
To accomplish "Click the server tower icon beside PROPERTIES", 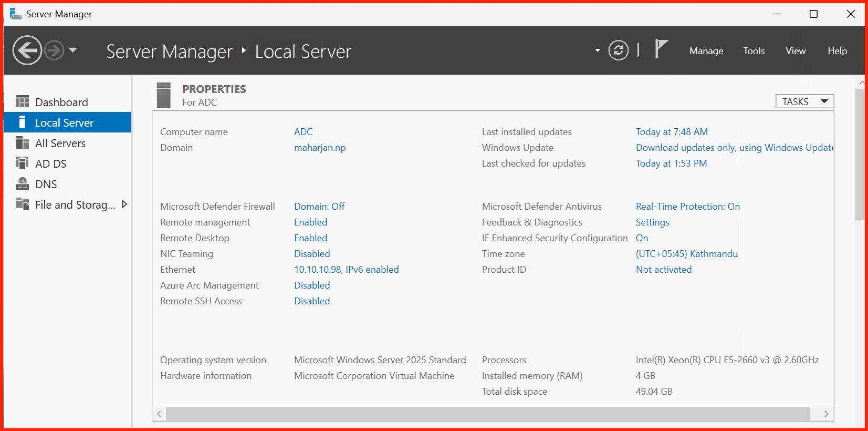I will (x=164, y=95).
